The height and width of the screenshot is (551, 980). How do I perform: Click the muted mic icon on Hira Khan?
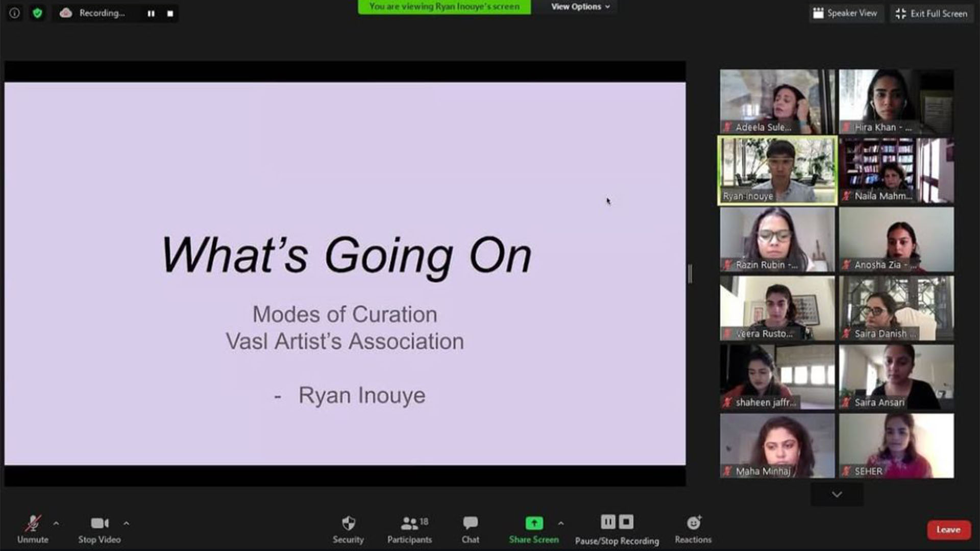[846, 127]
